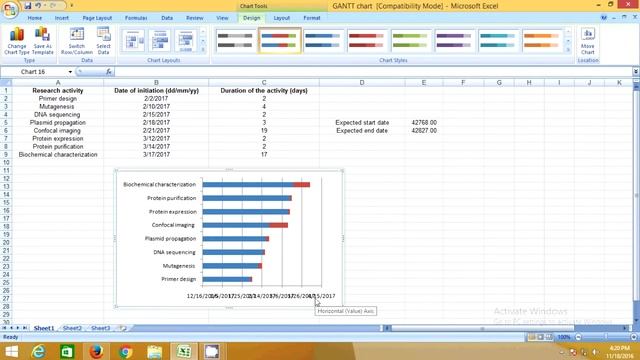
Task: Open the Page Layout tab
Action: [97, 18]
